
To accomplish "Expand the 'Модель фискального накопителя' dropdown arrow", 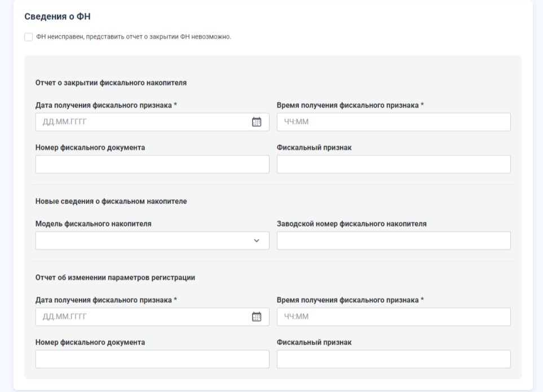I will [x=256, y=240].
